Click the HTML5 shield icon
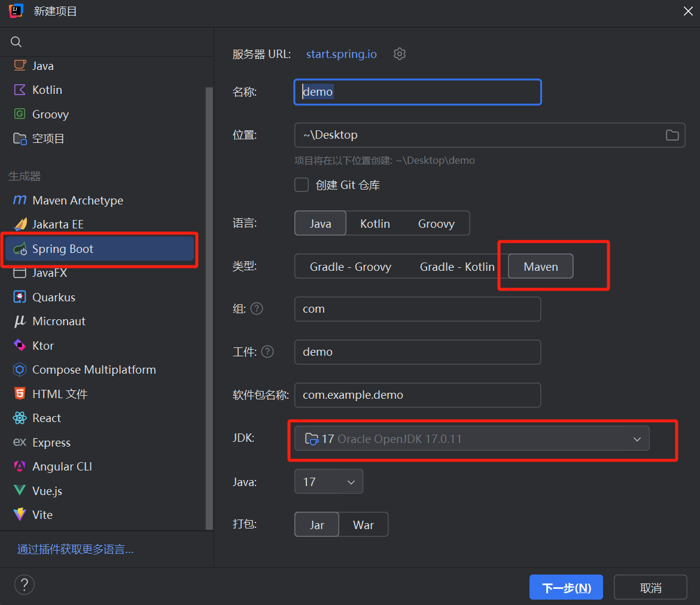700x605 pixels. (x=20, y=393)
